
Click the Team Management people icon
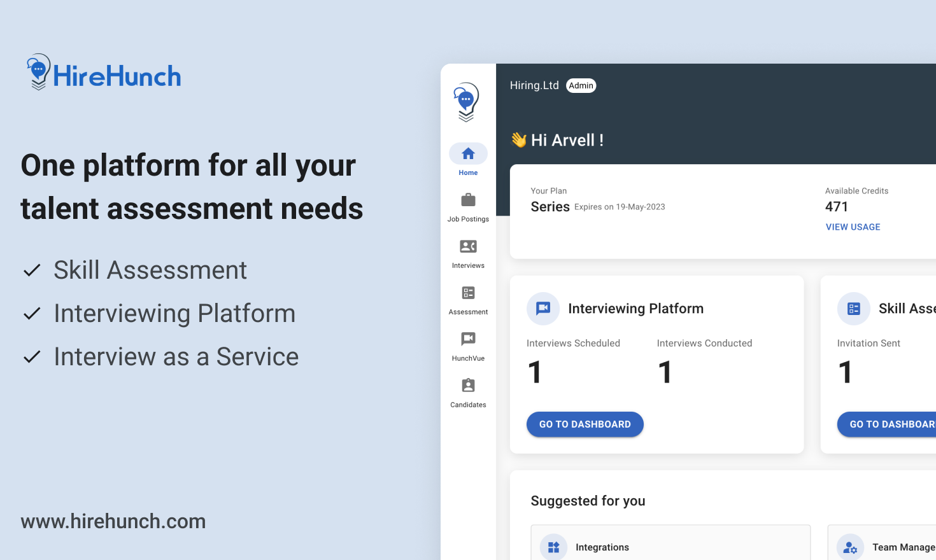coord(850,547)
